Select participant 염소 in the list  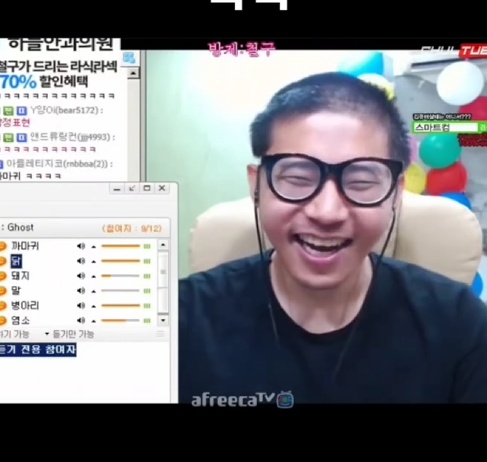pyautogui.click(x=20, y=320)
